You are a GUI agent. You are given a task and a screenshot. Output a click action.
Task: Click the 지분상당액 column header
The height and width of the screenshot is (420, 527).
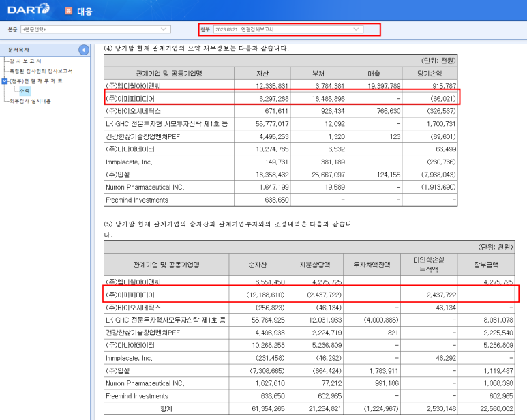coord(314,265)
